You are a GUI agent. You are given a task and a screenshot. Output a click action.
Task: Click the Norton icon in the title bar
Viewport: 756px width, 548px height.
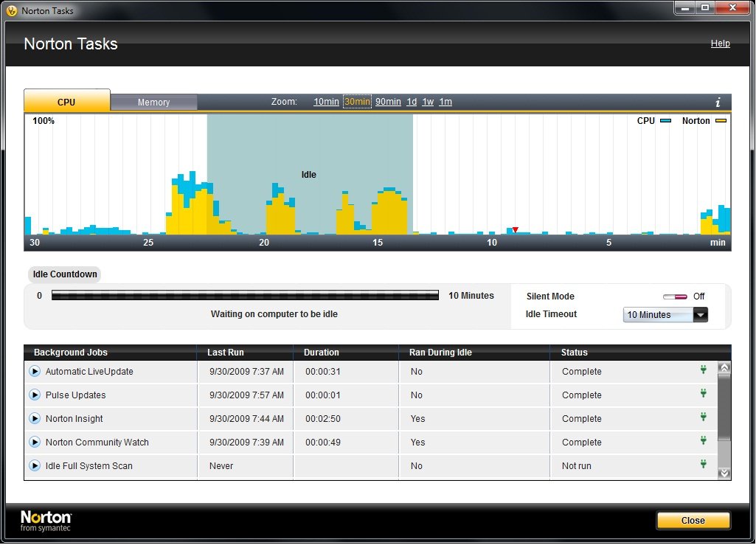point(12,10)
